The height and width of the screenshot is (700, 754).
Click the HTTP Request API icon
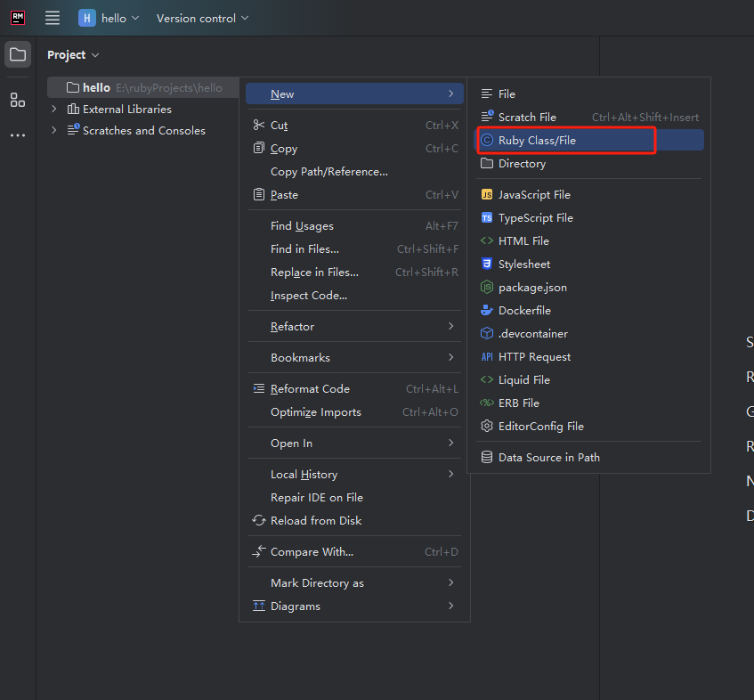click(487, 356)
